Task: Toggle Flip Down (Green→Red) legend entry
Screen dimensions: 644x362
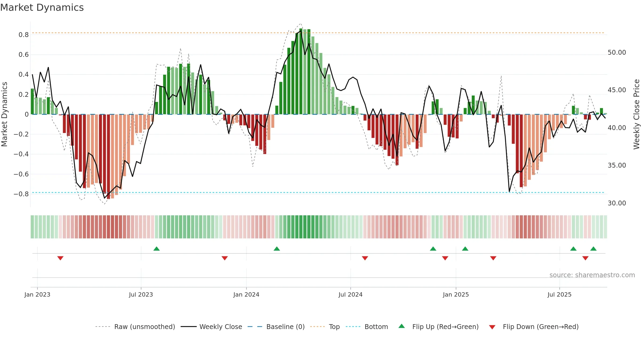Action: coord(534,327)
